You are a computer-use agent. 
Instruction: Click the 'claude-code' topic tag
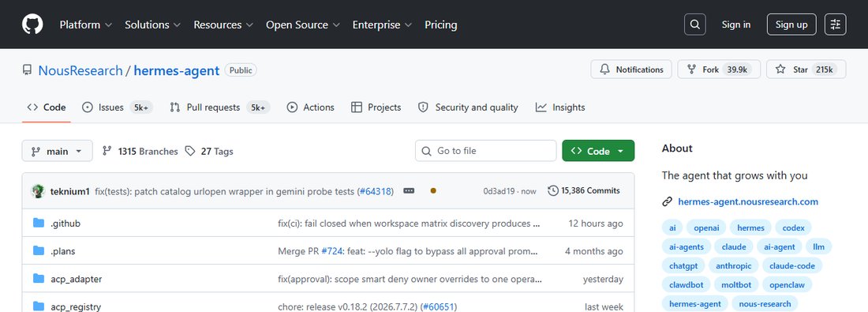(x=792, y=266)
